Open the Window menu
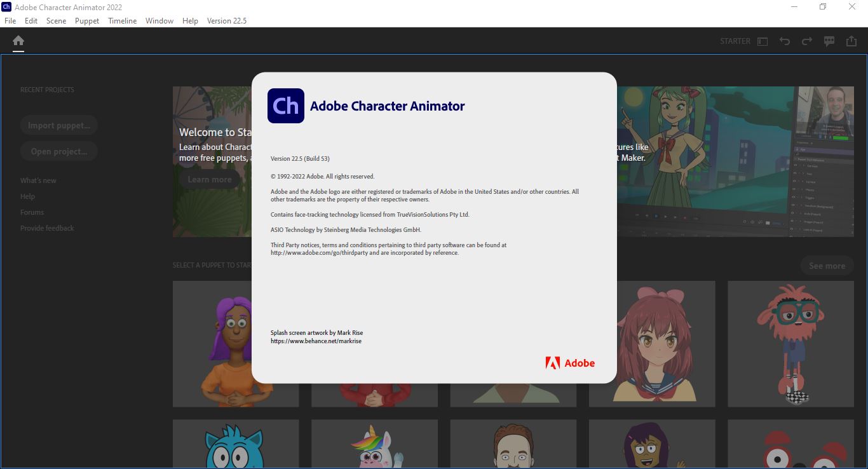868x469 pixels. (159, 21)
